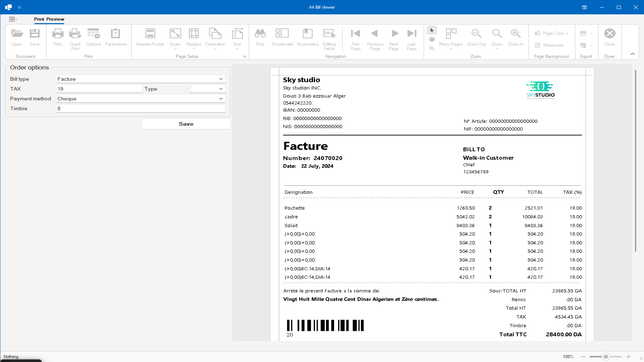Open the application menu top left
Screen dimensions: 644x362
click(x=13, y=19)
